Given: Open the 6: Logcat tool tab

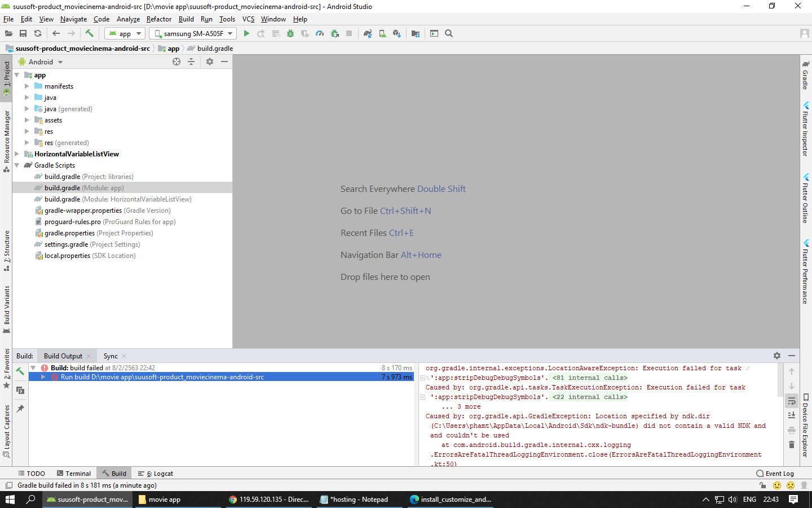Looking at the screenshot, I should pyautogui.click(x=156, y=474).
